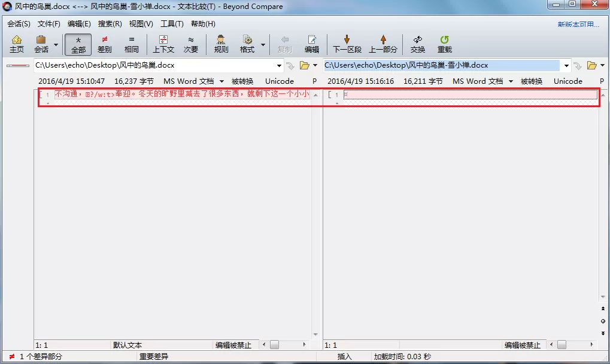Click the left pane vertical scroll down arrow
This screenshot has width=610, height=364.
315,335
